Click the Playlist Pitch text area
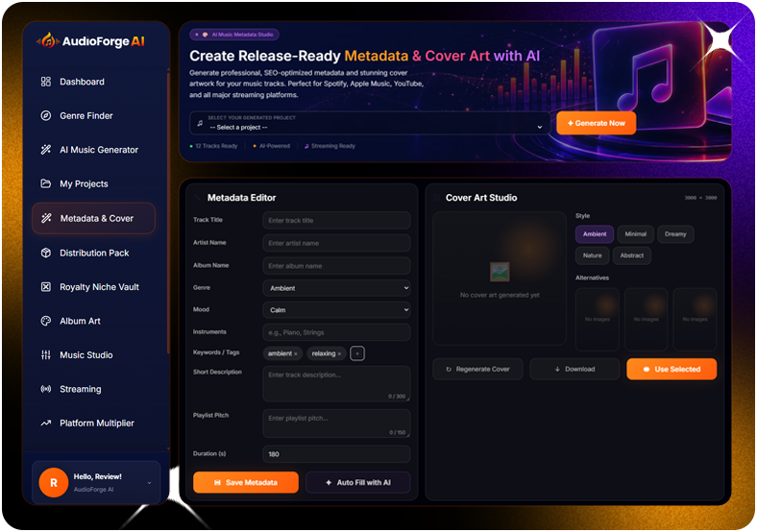This screenshot has width=757, height=532. point(337,423)
